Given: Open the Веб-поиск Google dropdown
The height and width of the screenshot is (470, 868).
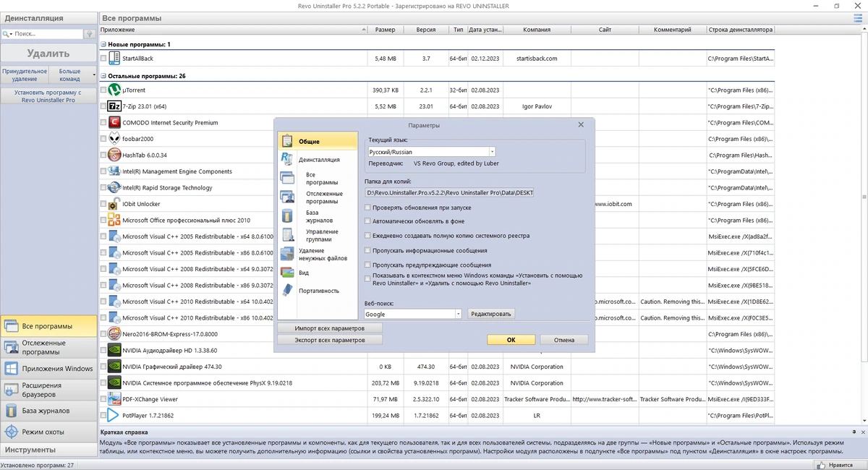Looking at the screenshot, I should click(458, 315).
